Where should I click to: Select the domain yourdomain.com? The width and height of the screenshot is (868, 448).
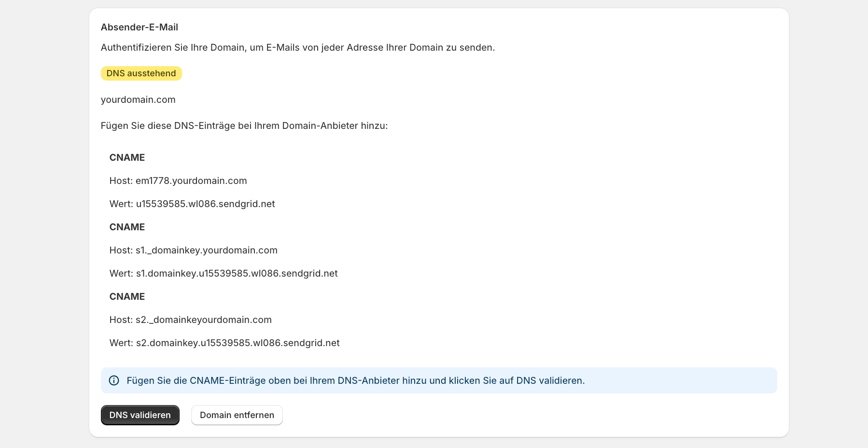[138, 99]
